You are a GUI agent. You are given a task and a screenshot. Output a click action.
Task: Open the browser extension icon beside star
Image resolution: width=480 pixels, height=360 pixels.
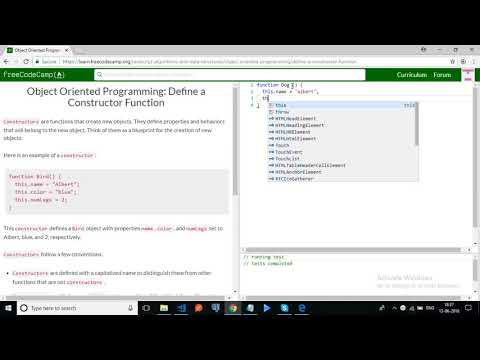tap(463, 62)
